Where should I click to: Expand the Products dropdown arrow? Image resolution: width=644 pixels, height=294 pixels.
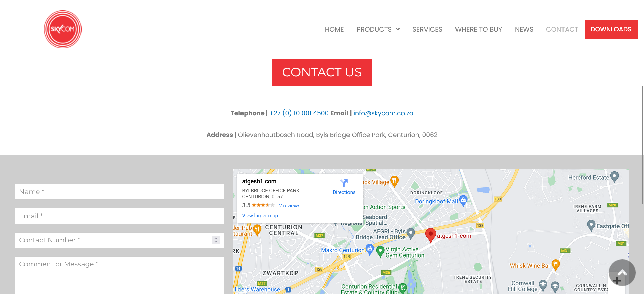tap(398, 29)
